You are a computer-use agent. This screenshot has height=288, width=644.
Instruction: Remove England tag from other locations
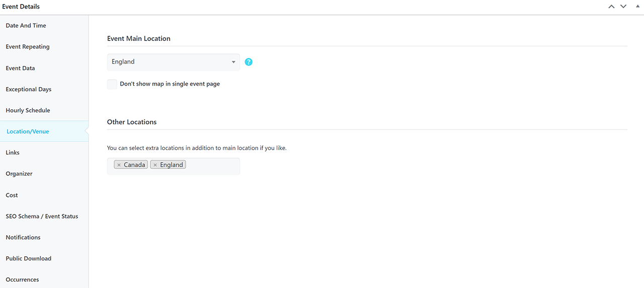click(155, 165)
